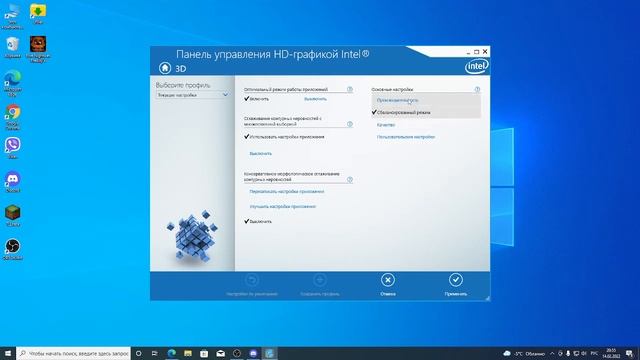This screenshot has width=640, height=360.
Task: Open the weather widget in the taskbar
Action: pos(524,353)
